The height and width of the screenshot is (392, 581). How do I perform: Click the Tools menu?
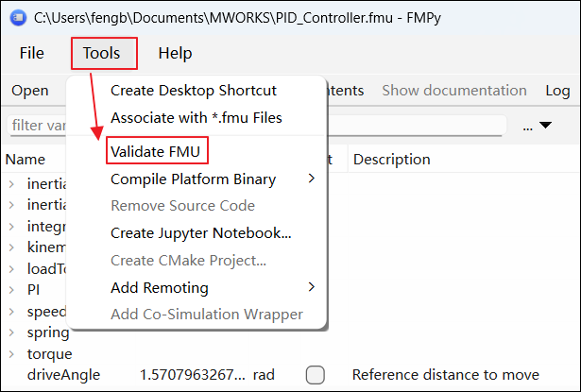point(102,53)
